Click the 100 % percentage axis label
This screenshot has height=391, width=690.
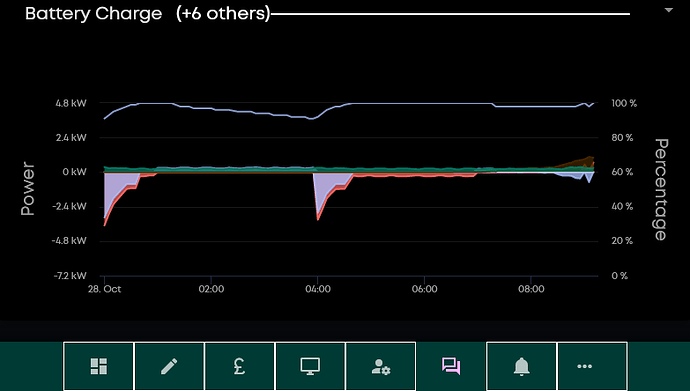coord(624,103)
